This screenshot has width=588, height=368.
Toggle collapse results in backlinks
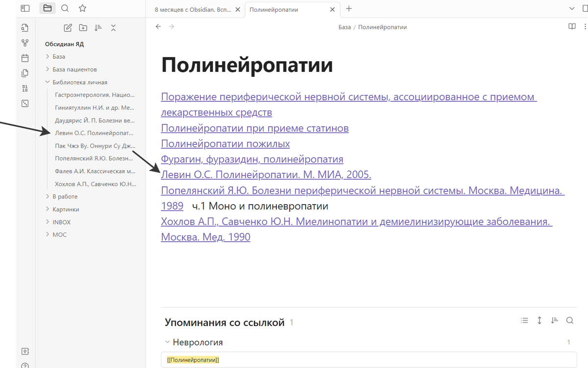(524, 321)
